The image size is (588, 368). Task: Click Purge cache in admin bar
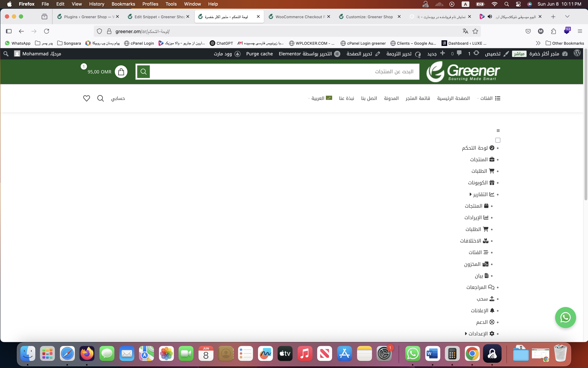pos(259,54)
